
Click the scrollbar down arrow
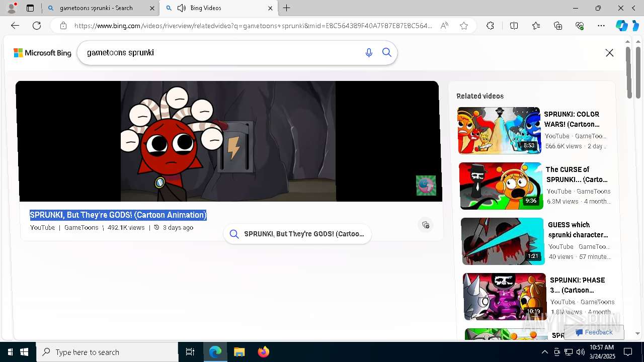pos(637,333)
